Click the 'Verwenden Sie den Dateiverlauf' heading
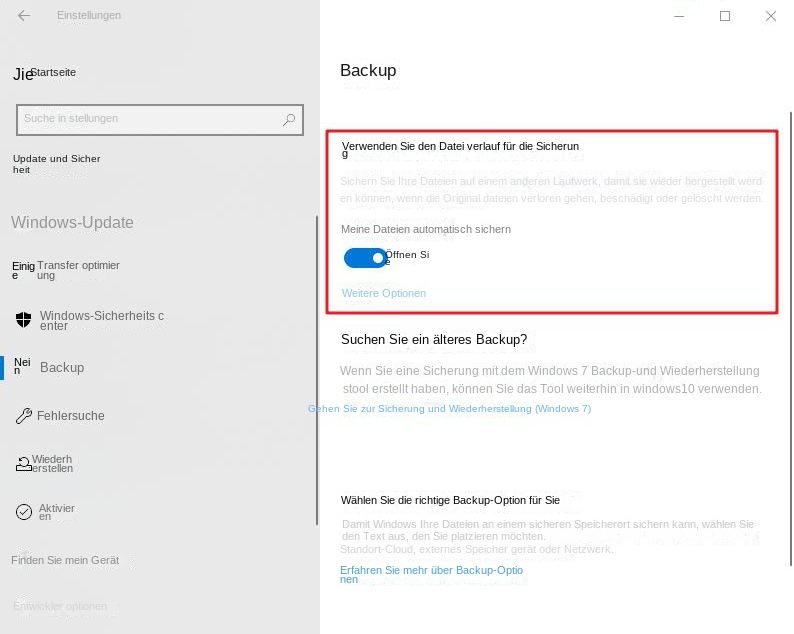The width and height of the screenshot is (794, 634). click(x=460, y=149)
